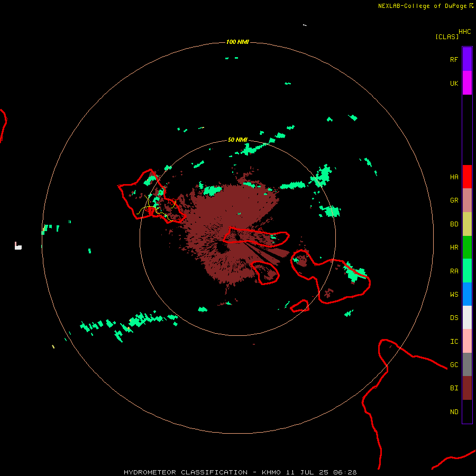Click the BD legend label
The height and width of the screenshot is (476, 476).
tap(454, 224)
